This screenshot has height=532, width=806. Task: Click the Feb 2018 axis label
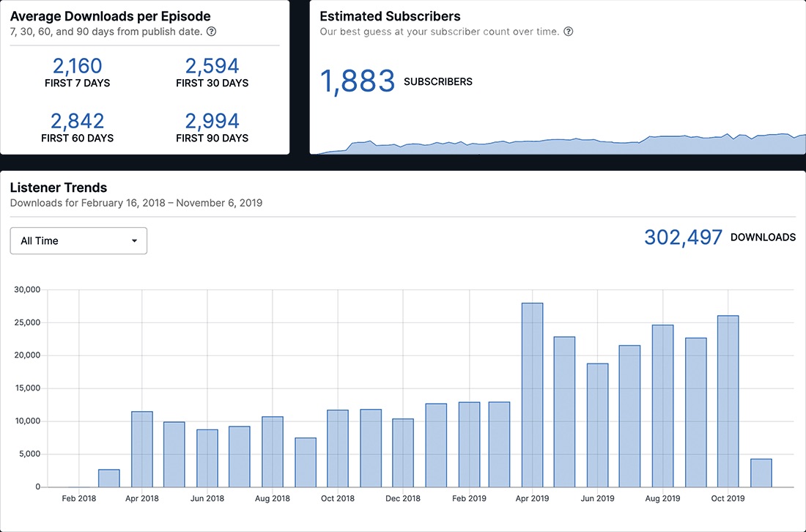pos(78,498)
